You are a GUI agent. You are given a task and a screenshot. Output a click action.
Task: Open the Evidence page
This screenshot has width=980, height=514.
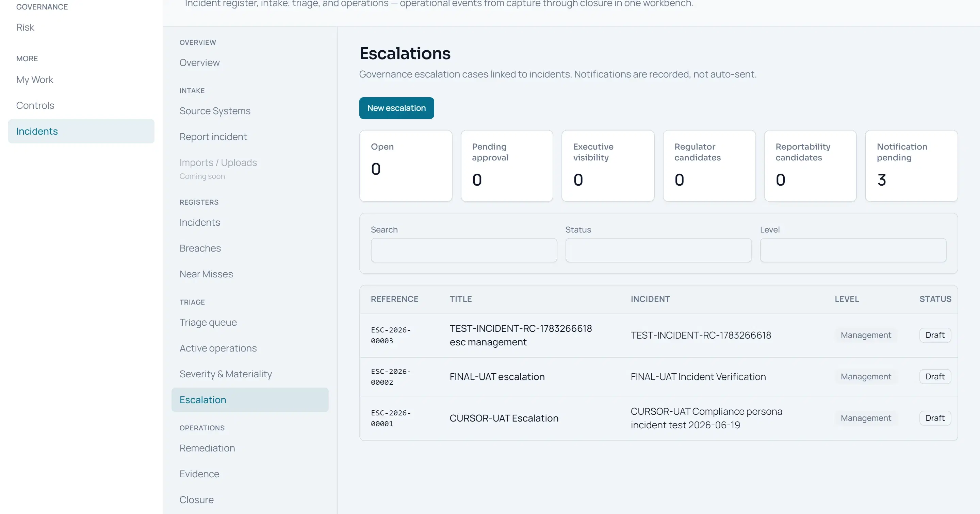[199, 474]
